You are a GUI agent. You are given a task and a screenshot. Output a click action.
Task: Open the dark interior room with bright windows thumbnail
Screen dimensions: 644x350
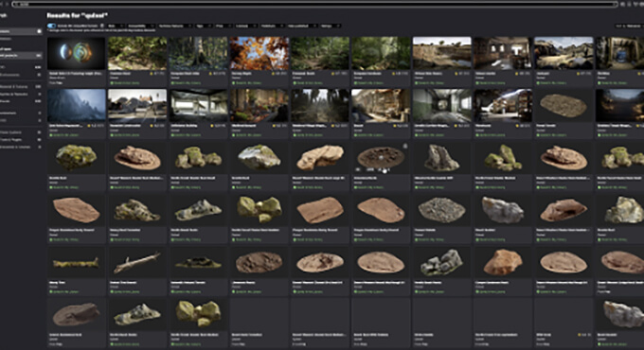(502, 53)
